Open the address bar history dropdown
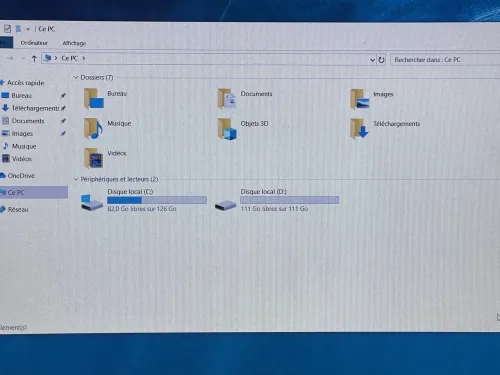 click(372, 60)
